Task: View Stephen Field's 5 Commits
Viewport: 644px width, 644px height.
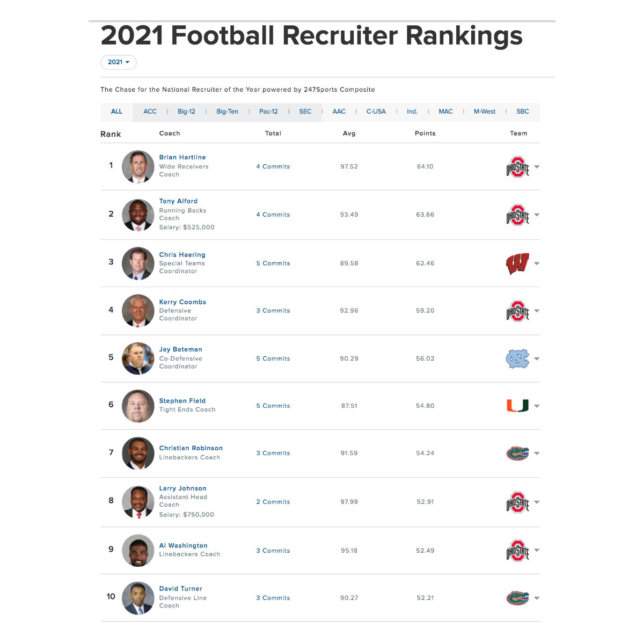Action: (273, 406)
